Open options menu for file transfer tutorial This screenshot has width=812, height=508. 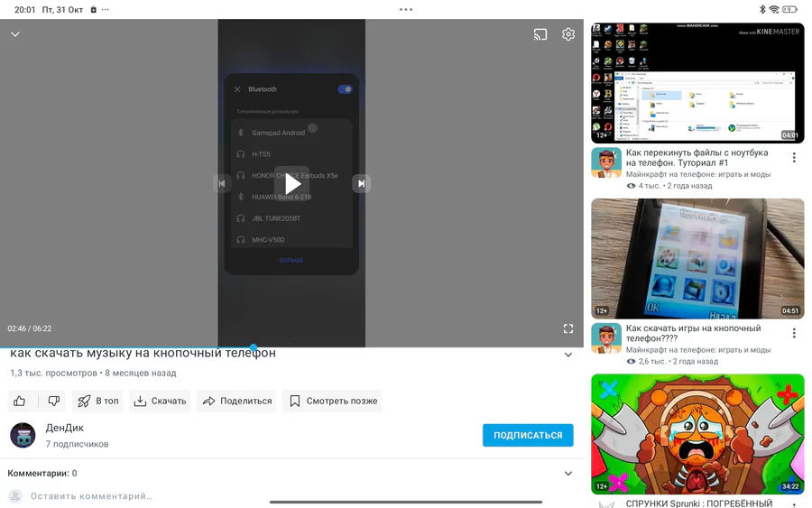(794, 158)
